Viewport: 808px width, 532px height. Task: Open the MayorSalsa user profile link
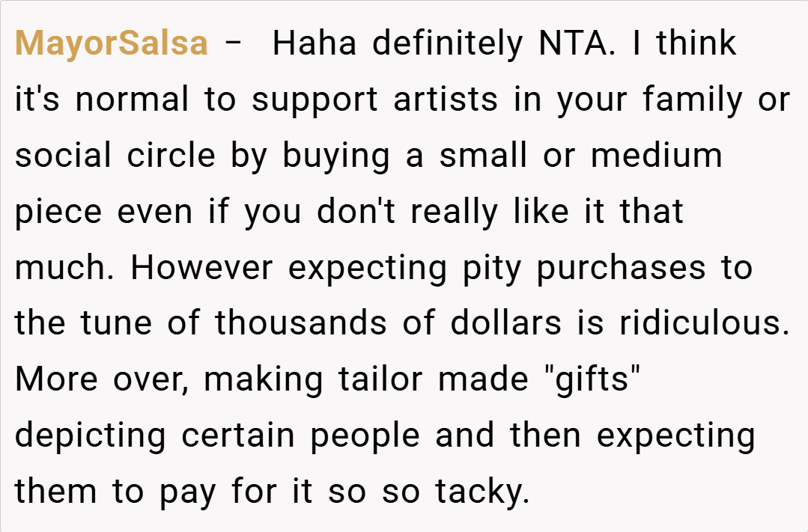[112, 44]
